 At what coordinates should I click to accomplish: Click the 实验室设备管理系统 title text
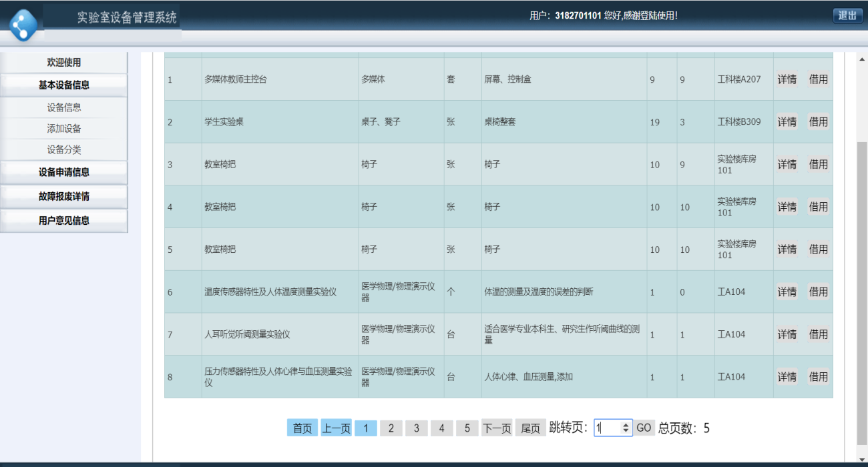[x=127, y=17]
